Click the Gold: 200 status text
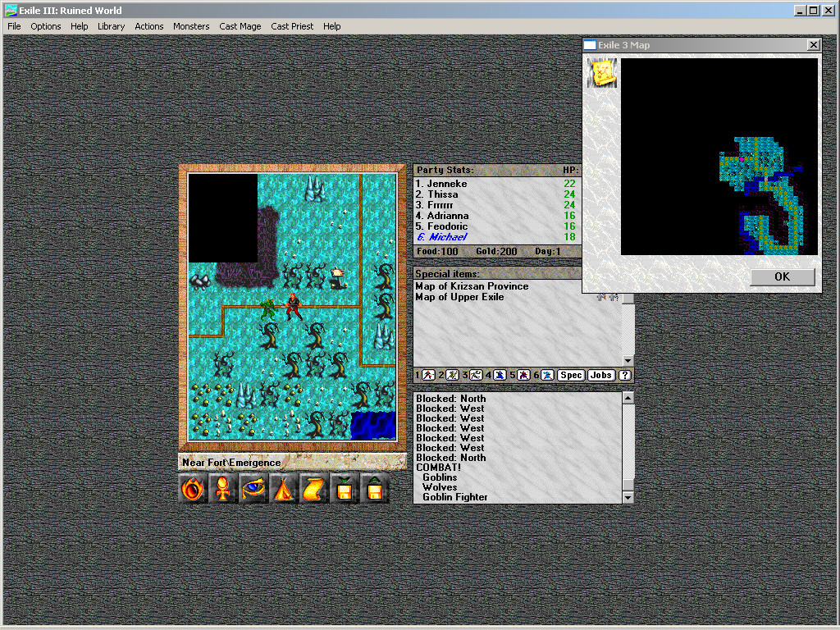The image size is (840, 630). pyautogui.click(x=496, y=252)
